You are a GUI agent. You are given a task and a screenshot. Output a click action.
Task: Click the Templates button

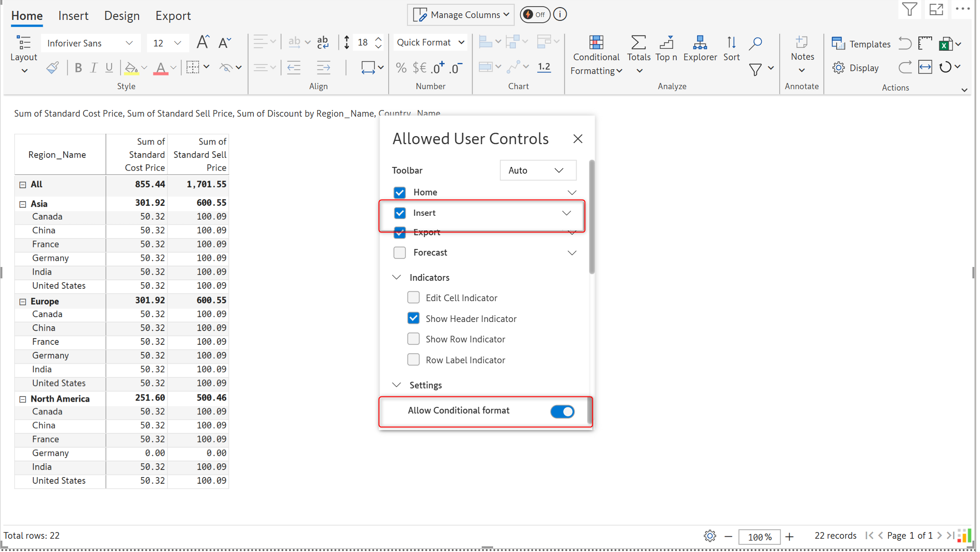(861, 44)
